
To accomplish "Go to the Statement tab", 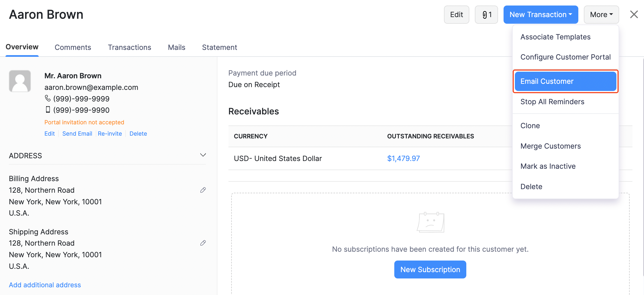I will click(219, 47).
